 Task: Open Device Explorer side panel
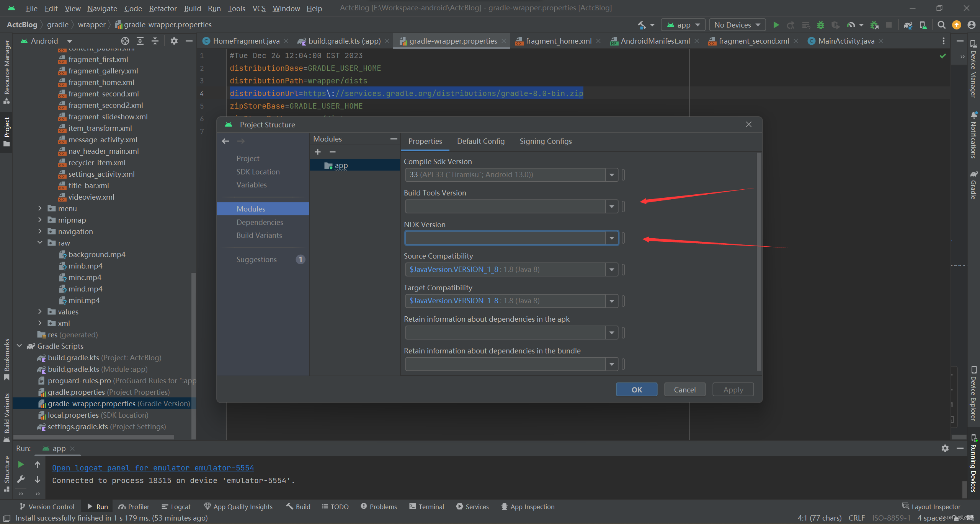[x=973, y=394]
